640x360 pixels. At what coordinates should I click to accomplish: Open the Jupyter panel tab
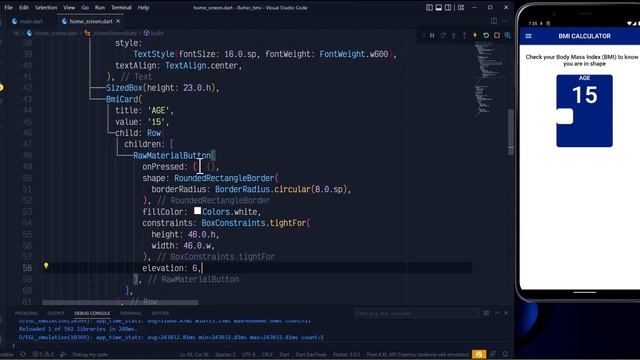point(160,313)
